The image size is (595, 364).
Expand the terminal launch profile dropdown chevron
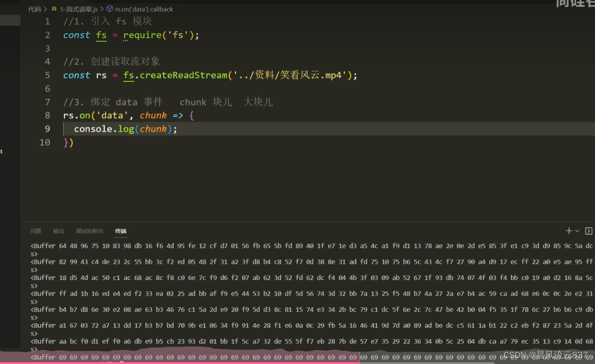click(x=577, y=231)
